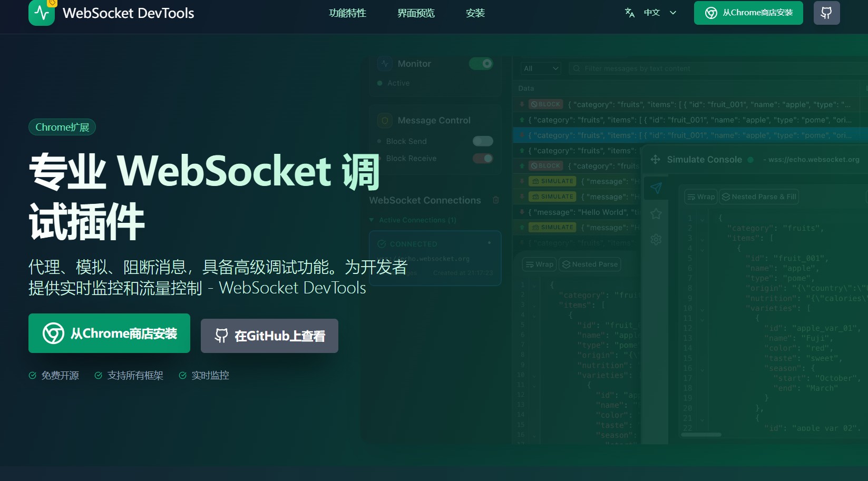Screen dimensions: 868x481
Task: Click the check icon beside 支持所有框架
Action: 98,376
